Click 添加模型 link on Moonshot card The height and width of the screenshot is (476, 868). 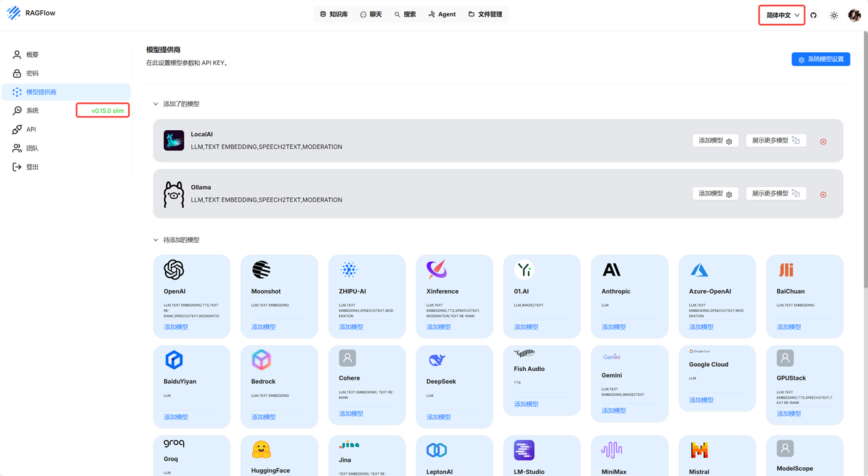263,327
